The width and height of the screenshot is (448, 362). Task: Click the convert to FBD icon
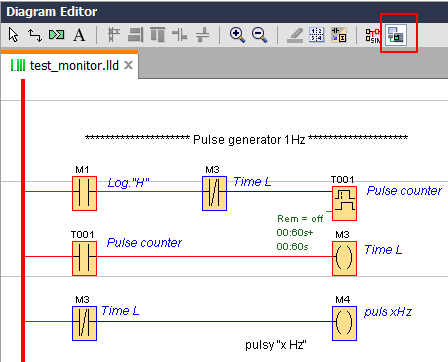pyautogui.click(x=339, y=35)
